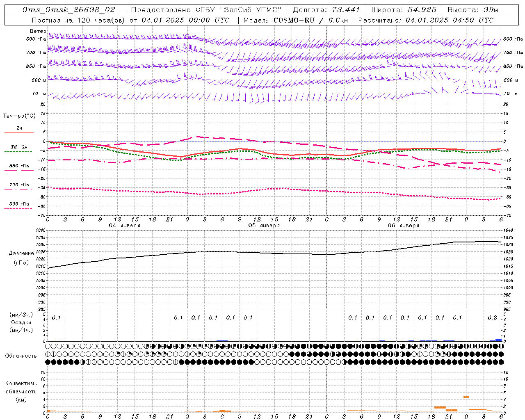Click the tallest blue precipitation bar at chart end

pyautogui.click(x=498, y=340)
